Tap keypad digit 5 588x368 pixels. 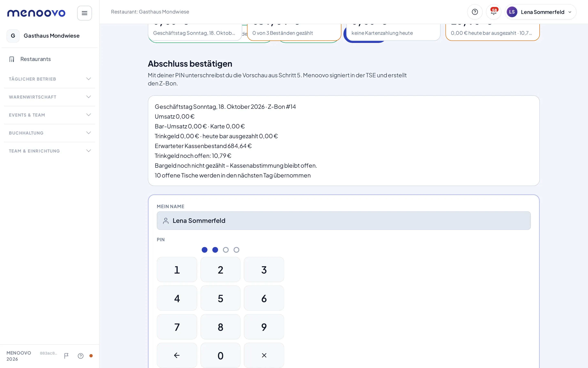tap(220, 298)
